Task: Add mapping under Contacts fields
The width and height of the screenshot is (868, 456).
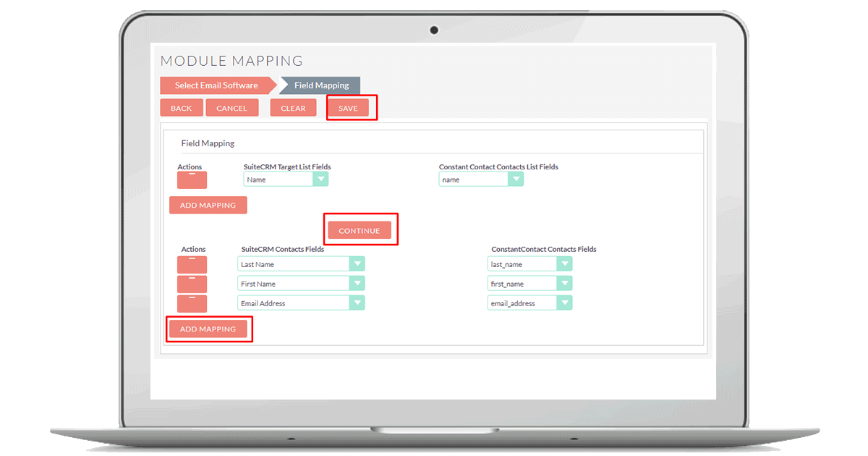Action: click(208, 329)
